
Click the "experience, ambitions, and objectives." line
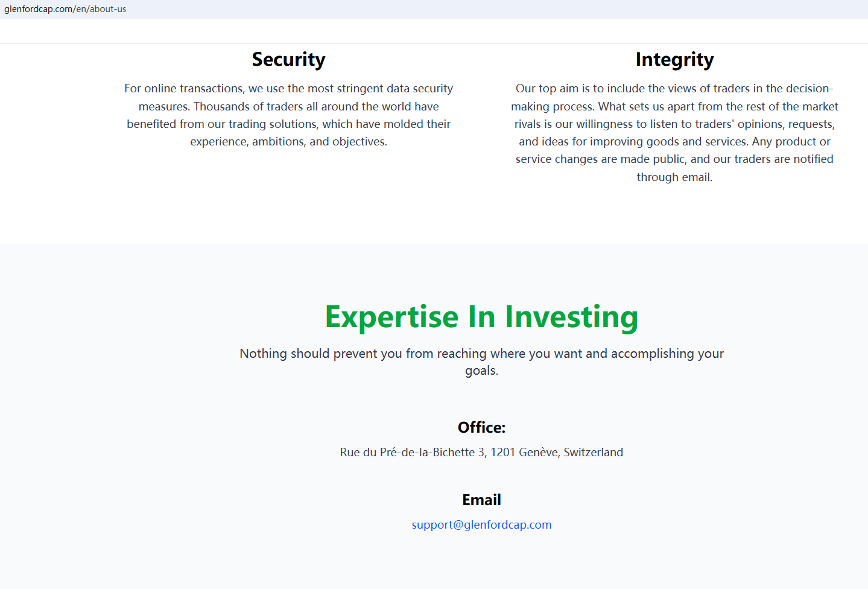pos(288,142)
